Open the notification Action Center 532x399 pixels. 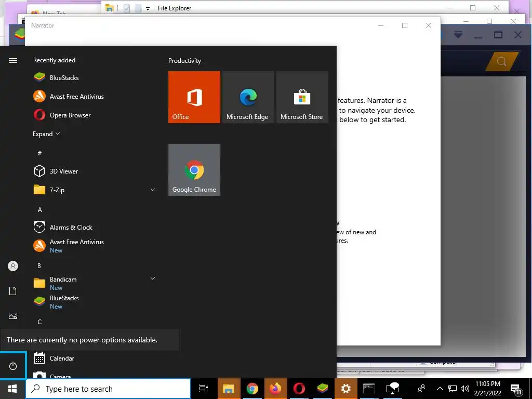point(516,389)
